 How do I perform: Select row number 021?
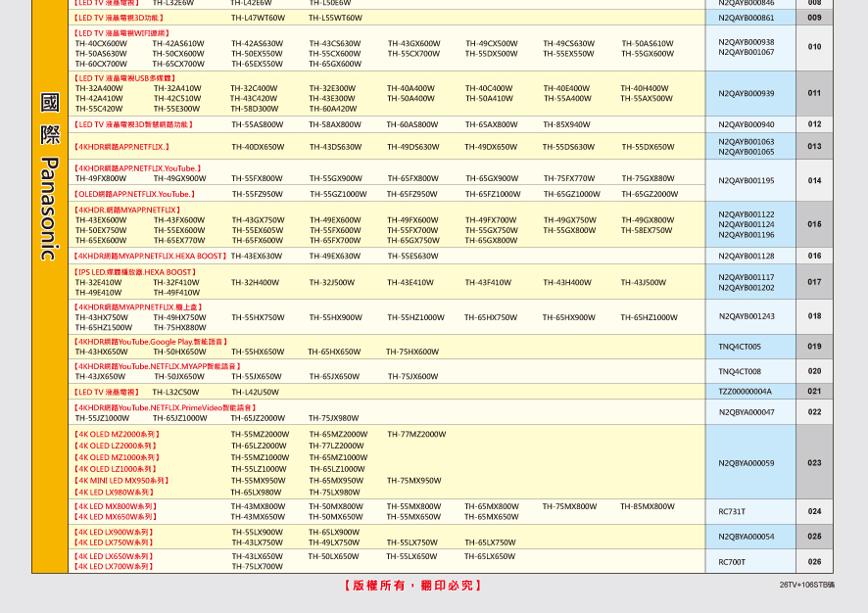[x=814, y=391]
